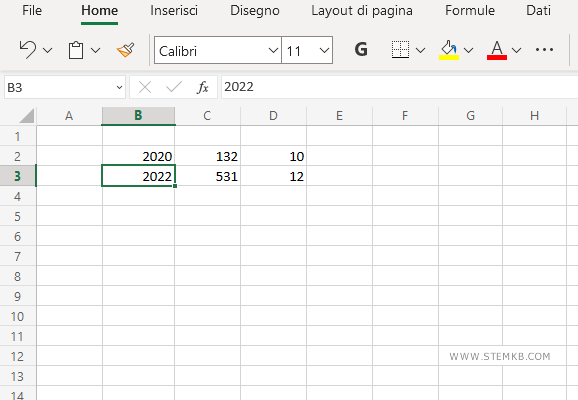Select column B header

pos(138,116)
